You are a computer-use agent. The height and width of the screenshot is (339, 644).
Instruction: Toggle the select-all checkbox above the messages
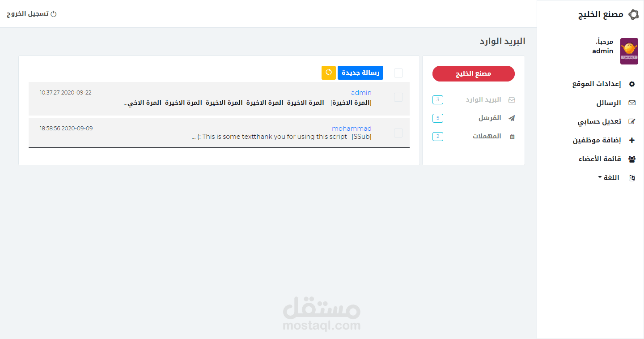[398, 73]
